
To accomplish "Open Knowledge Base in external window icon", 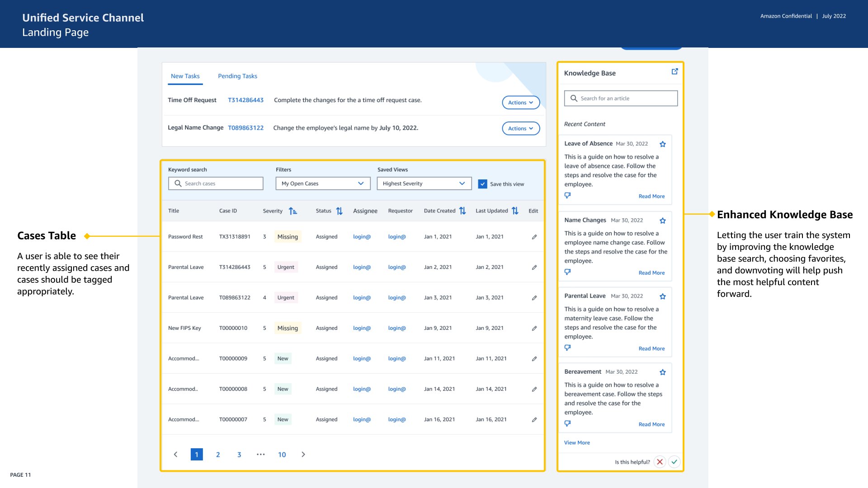I will [x=675, y=71].
